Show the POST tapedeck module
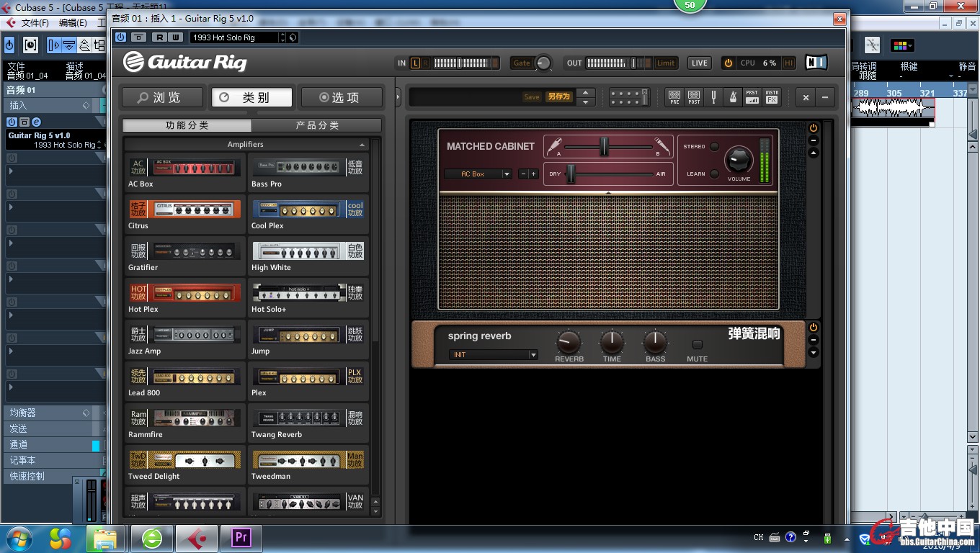The width and height of the screenshot is (980, 553). click(x=694, y=97)
